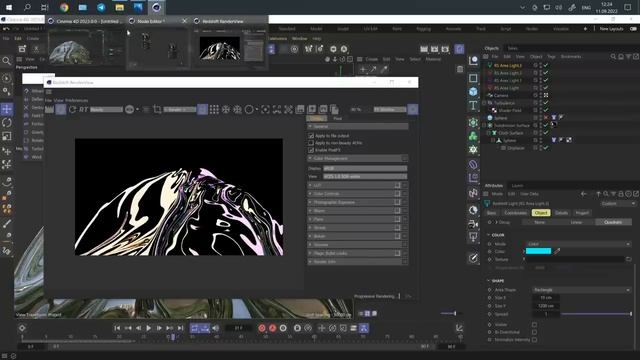Go to end of timeline
The image size is (640, 360).
180,328
